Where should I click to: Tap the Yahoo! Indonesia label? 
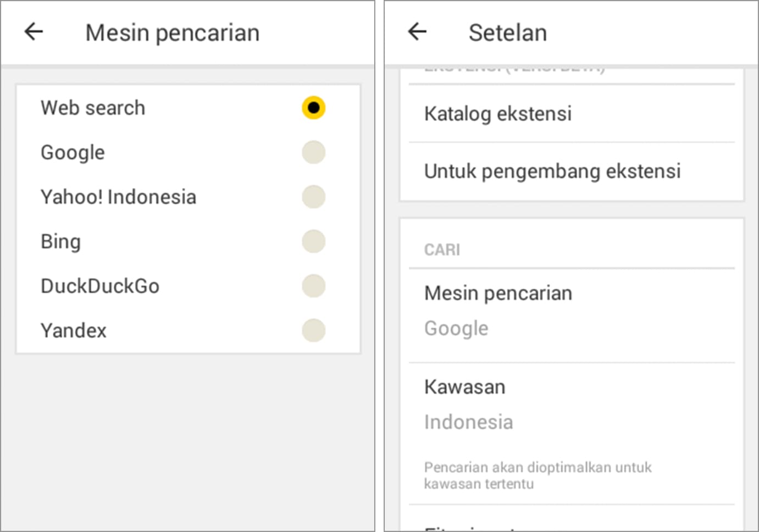[118, 197]
